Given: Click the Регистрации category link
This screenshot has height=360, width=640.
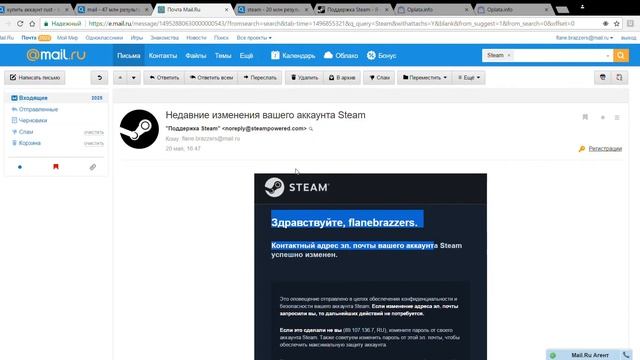Looking at the screenshot, I should pos(605,149).
